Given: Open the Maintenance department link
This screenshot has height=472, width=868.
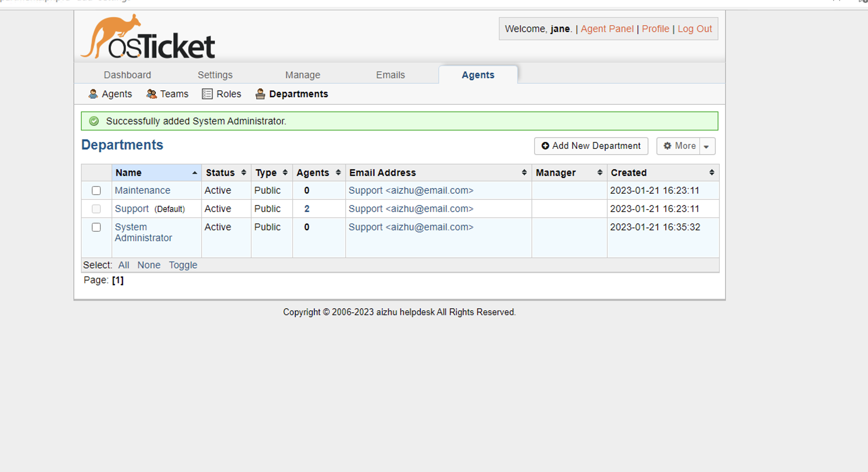Looking at the screenshot, I should click(142, 190).
